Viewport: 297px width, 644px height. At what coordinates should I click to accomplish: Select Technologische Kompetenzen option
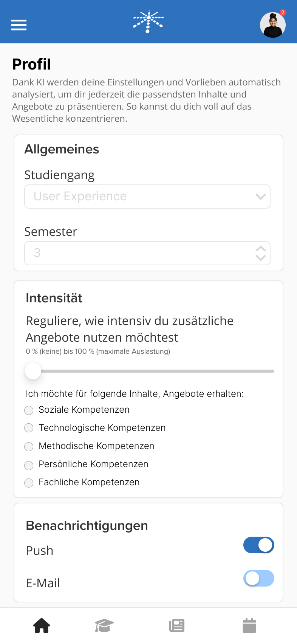click(29, 428)
